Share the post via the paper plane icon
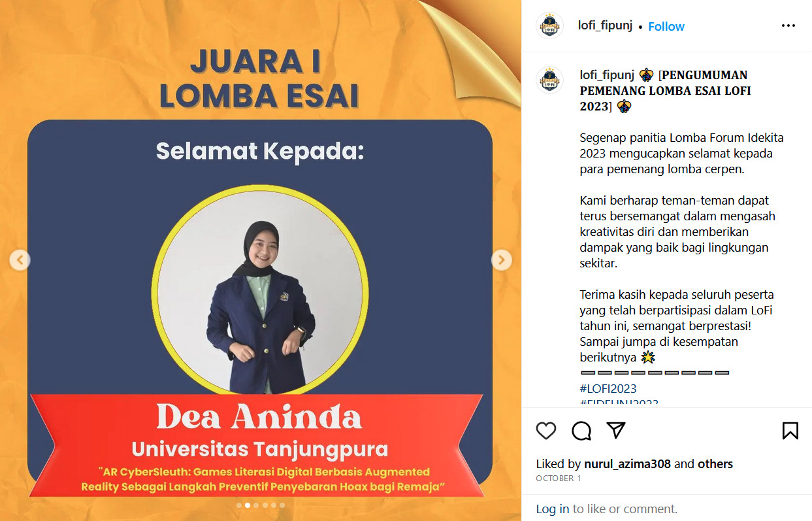812x521 pixels. (616, 430)
